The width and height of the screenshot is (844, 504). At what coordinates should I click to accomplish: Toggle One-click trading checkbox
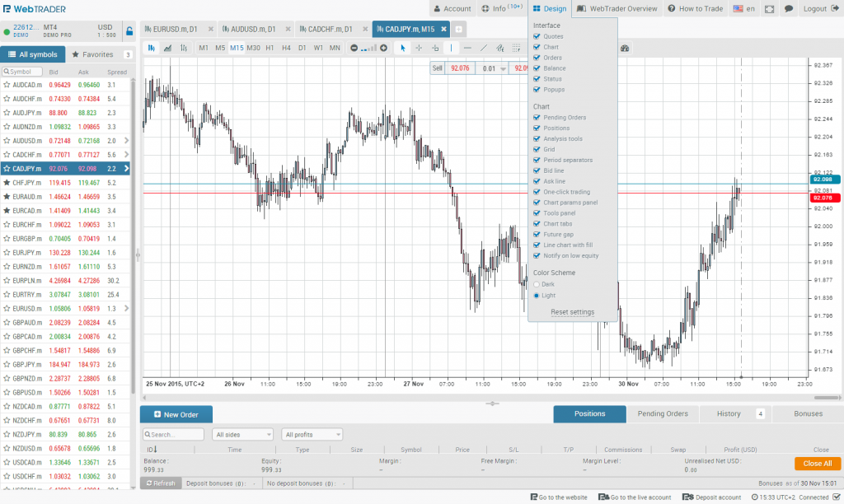(x=537, y=192)
